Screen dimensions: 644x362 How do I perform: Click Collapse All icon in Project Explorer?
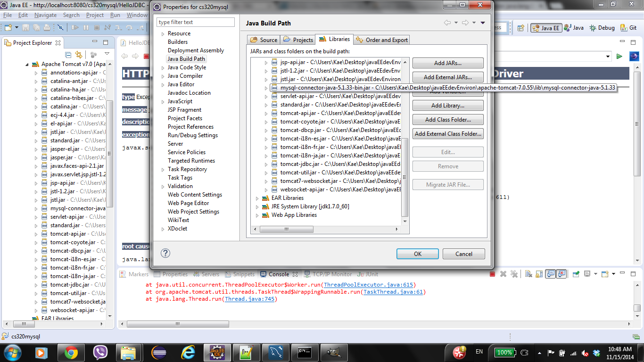[68, 55]
